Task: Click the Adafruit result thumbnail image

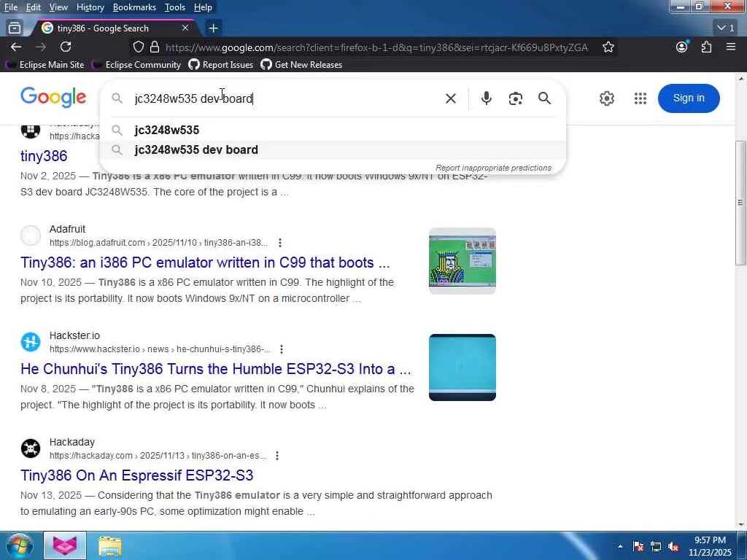Action: point(462,261)
